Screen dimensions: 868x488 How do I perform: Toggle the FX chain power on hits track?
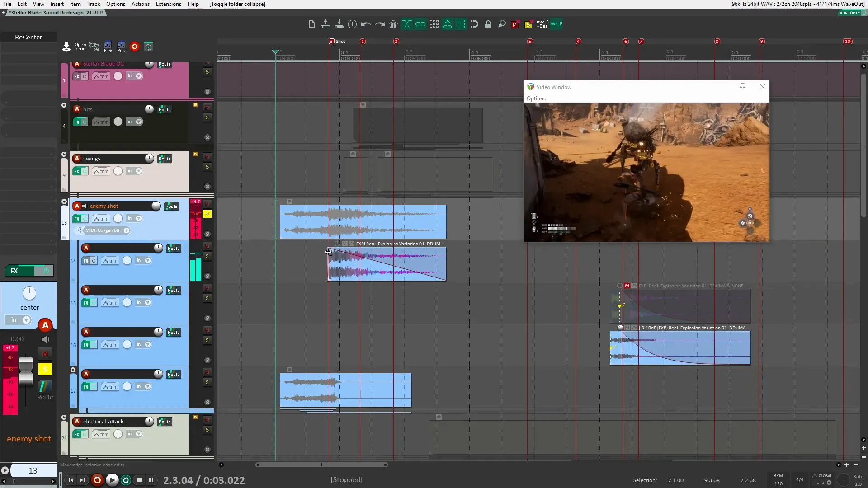pyautogui.click(x=85, y=122)
